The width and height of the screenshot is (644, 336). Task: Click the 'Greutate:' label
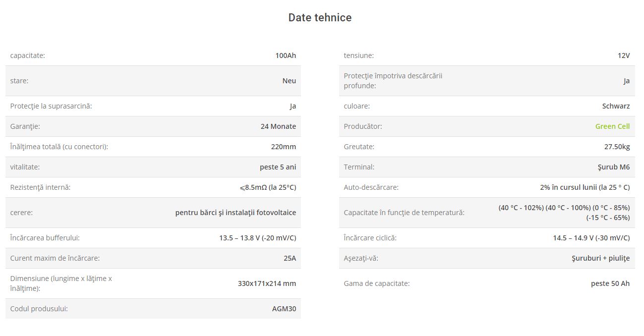pyautogui.click(x=359, y=147)
